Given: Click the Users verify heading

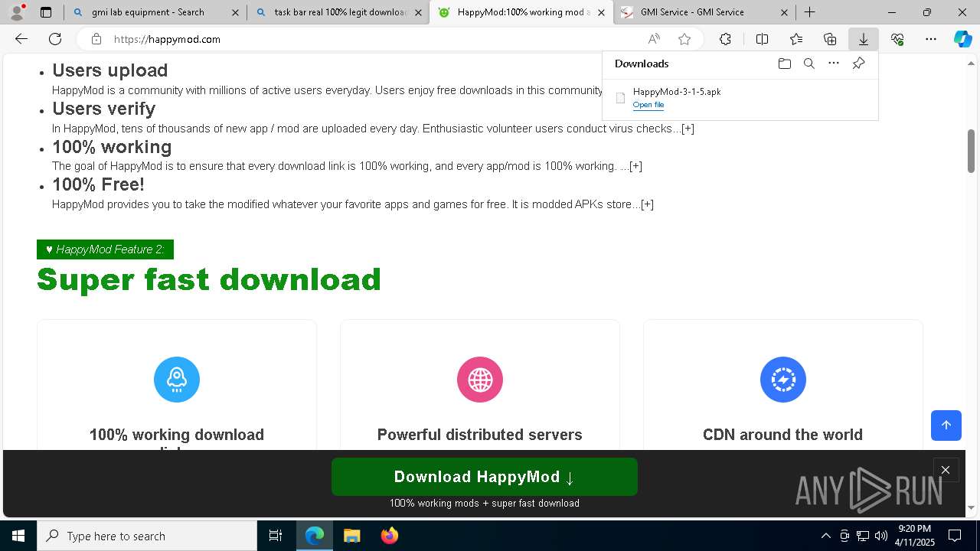Looking at the screenshot, I should click(103, 109).
